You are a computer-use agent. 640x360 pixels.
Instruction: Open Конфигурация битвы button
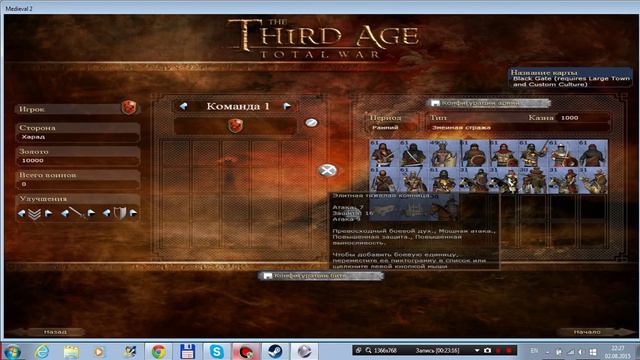point(320,276)
